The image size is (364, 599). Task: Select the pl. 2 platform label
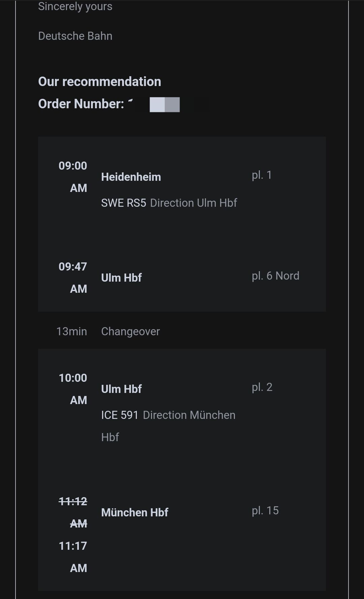click(262, 387)
